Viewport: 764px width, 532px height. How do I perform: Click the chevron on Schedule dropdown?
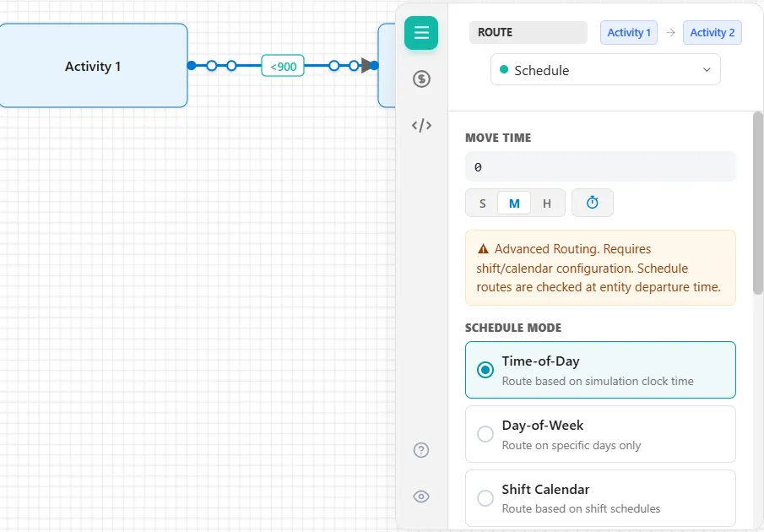click(707, 69)
